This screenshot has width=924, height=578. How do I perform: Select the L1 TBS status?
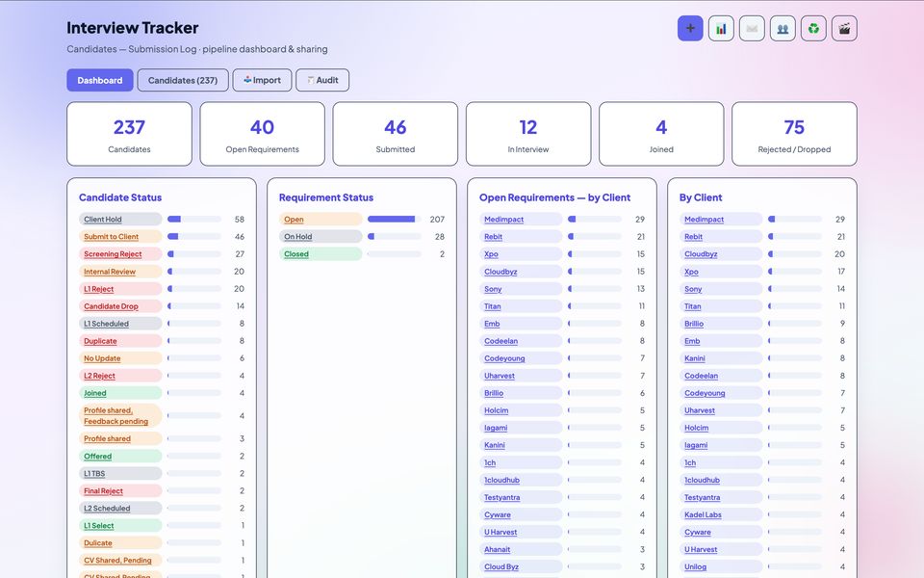click(x=120, y=473)
